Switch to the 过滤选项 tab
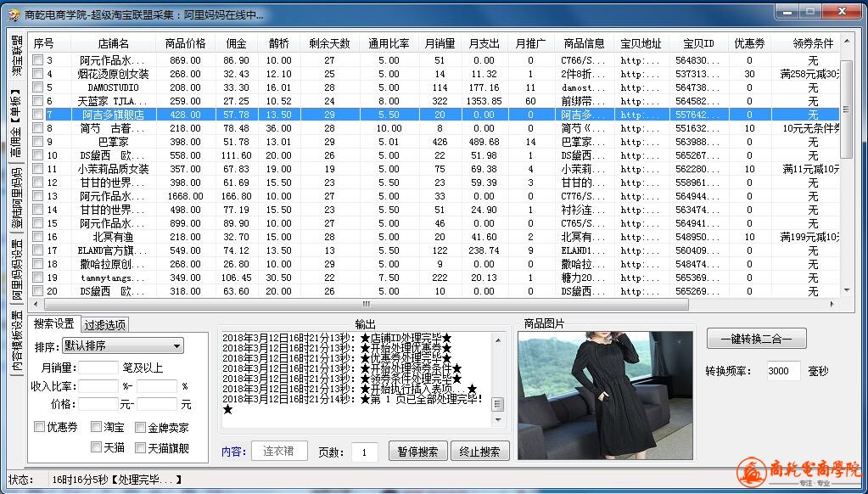The width and height of the screenshot is (868, 494). click(x=105, y=324)
